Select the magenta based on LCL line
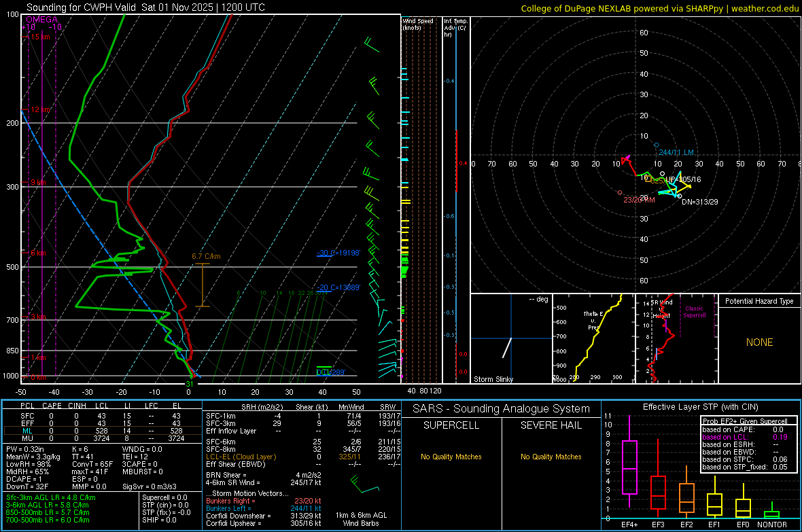 pos(745,437)
